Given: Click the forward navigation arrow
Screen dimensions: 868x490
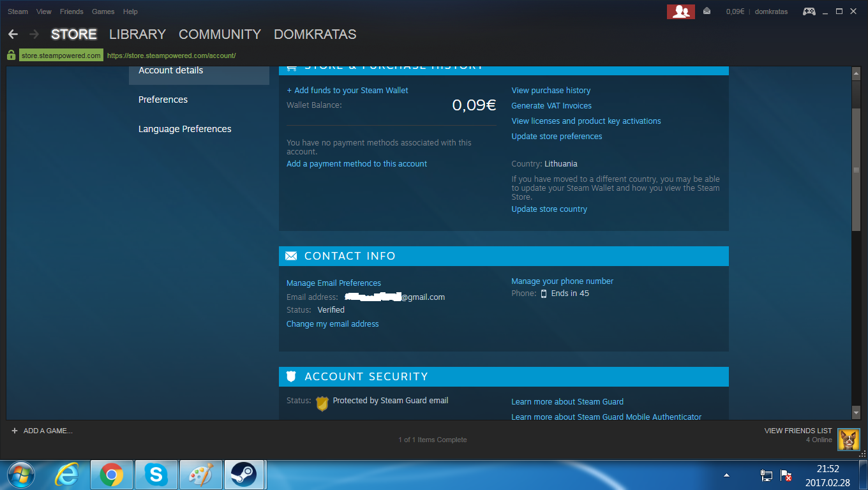Looking at the screenshot, I should point(34,34).
